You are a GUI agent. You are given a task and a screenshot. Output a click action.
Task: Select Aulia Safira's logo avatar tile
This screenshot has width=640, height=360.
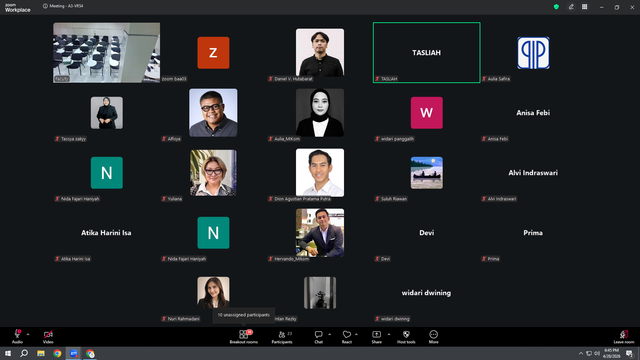coord(533,53)
